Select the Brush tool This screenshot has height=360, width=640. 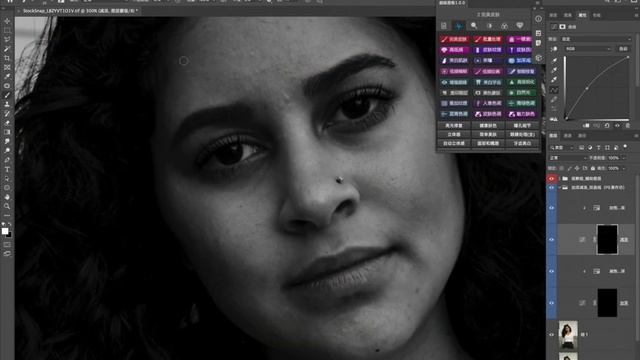(x=7, y=95)
